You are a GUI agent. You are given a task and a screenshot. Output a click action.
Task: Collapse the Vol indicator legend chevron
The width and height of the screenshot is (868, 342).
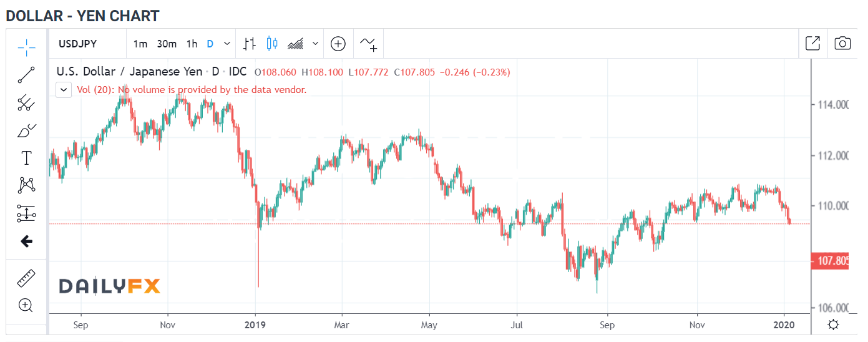(x=64, y=90)
